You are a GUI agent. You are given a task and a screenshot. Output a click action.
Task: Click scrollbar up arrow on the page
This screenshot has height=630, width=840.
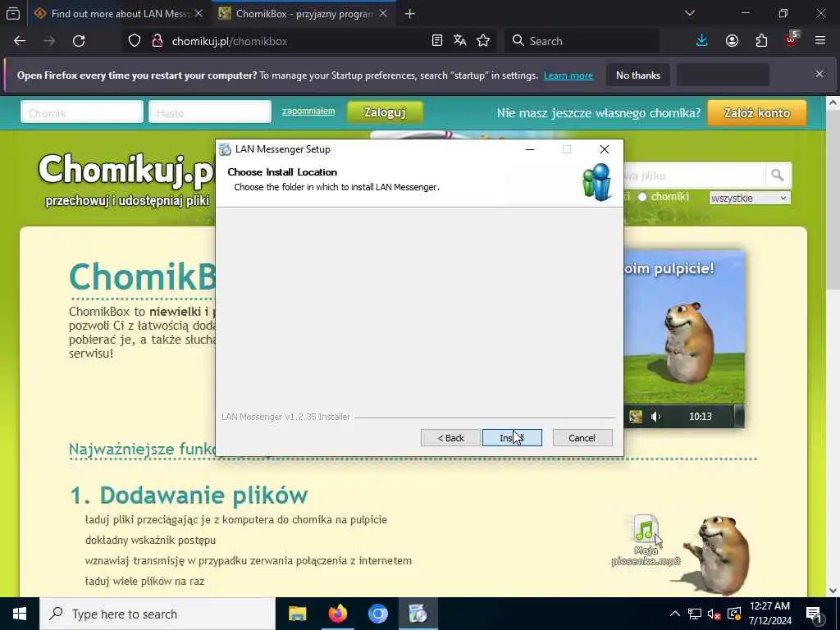click(x=833, y=103)
